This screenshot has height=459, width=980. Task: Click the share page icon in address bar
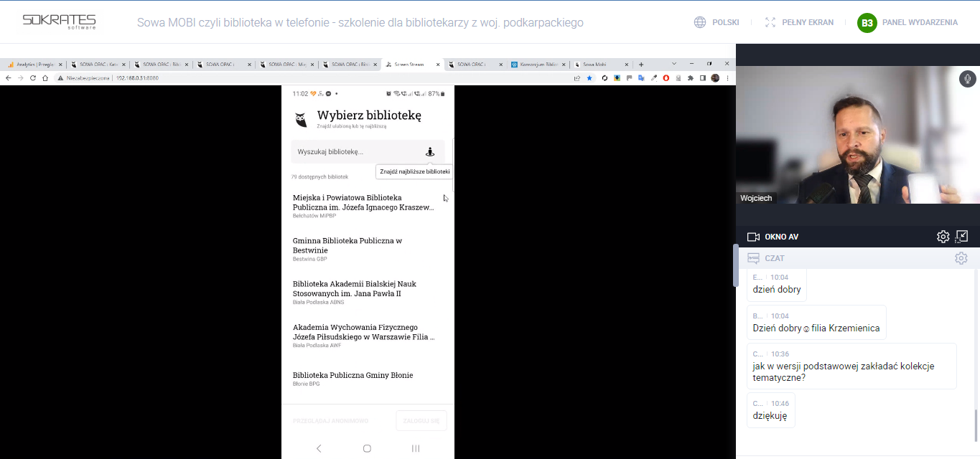tap(577, 77)
